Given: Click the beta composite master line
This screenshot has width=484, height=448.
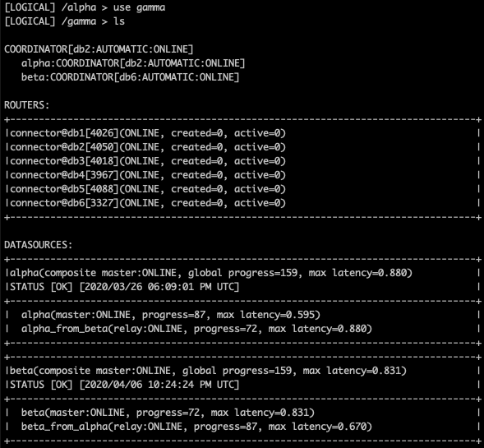Looking at the screenshot, I should point(208,371).
